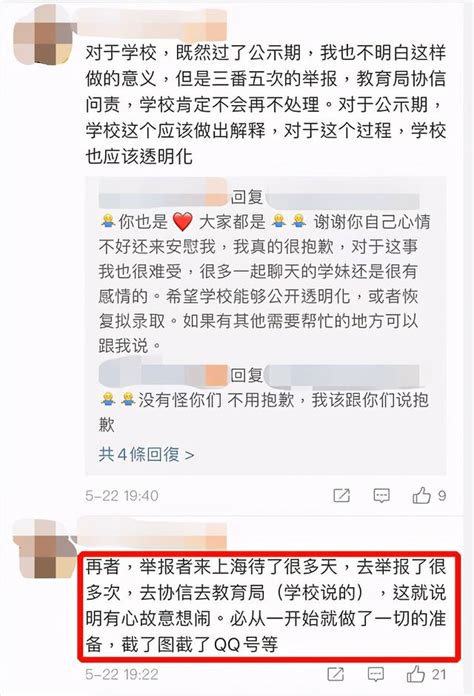The width and height of the screenshot is (474, 696).
Task: Open the reply starting with 没有怪你们
Action: 264,412
